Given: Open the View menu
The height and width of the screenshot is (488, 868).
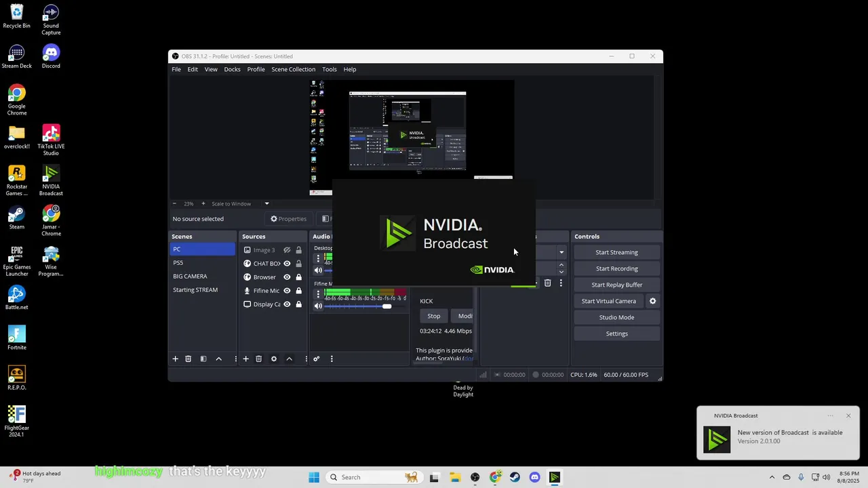Looking at the screenshot, I should [x=211, y=69].
